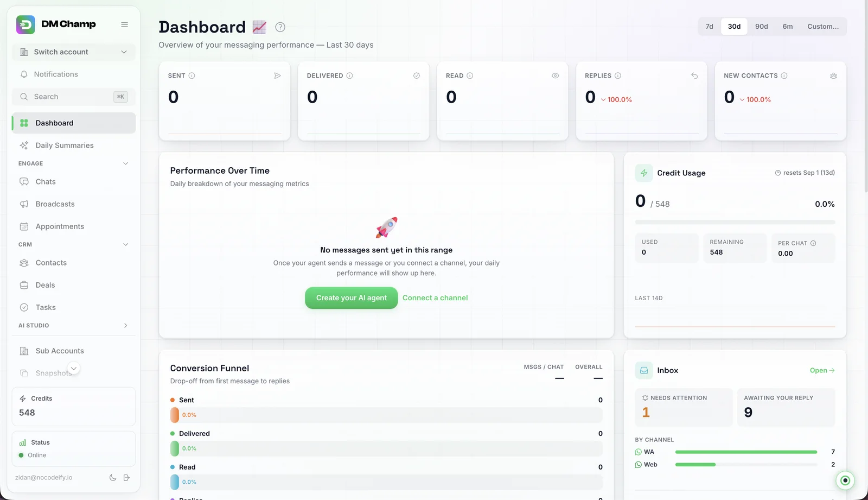
Task: Click the Credit Usage progress bar
Action: [735, 222]
